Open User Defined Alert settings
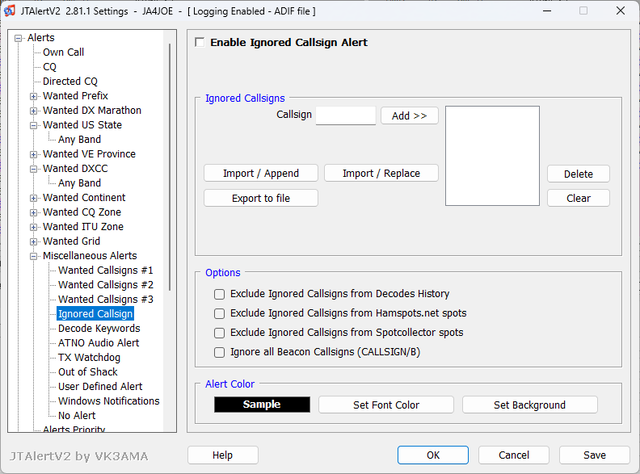The width and height of the screenshot is (640, 474). tap(100, 387)
